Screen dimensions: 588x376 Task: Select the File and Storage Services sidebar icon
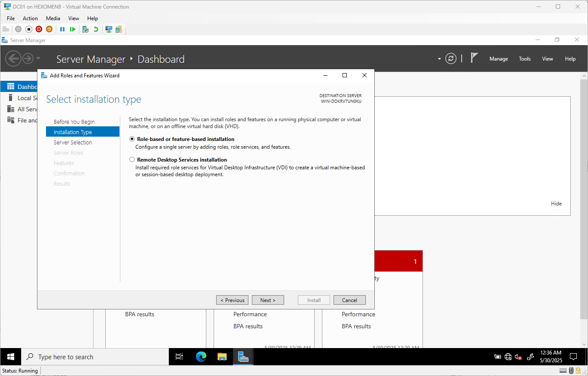11,120
